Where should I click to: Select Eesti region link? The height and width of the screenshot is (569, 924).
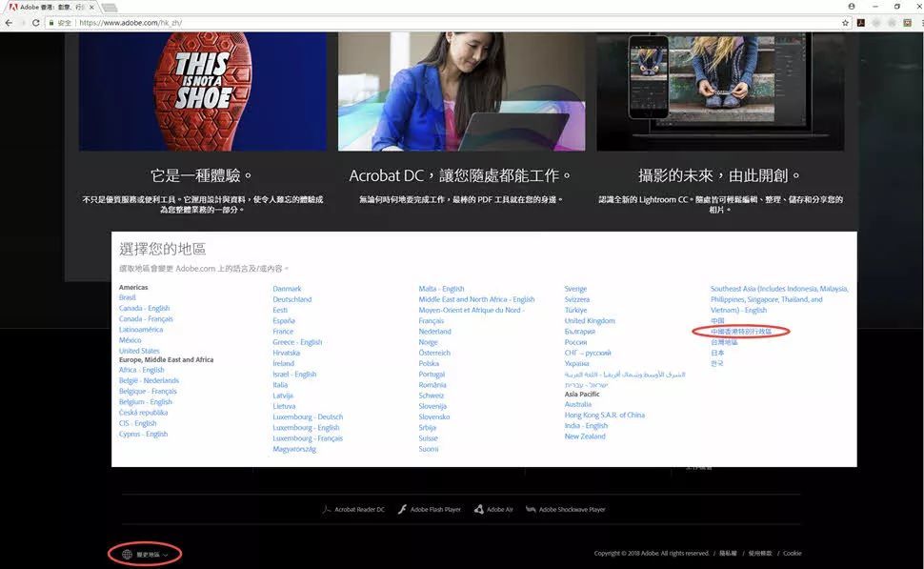pos(280,310)
